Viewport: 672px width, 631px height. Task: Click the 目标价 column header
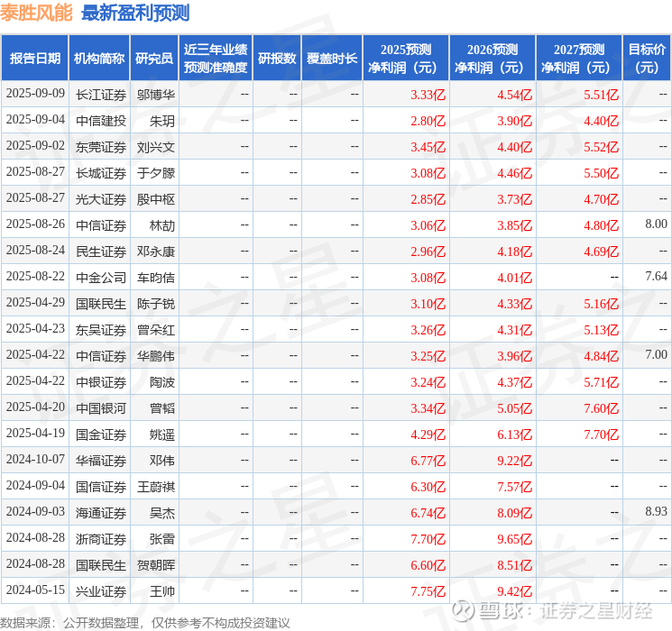646,58
